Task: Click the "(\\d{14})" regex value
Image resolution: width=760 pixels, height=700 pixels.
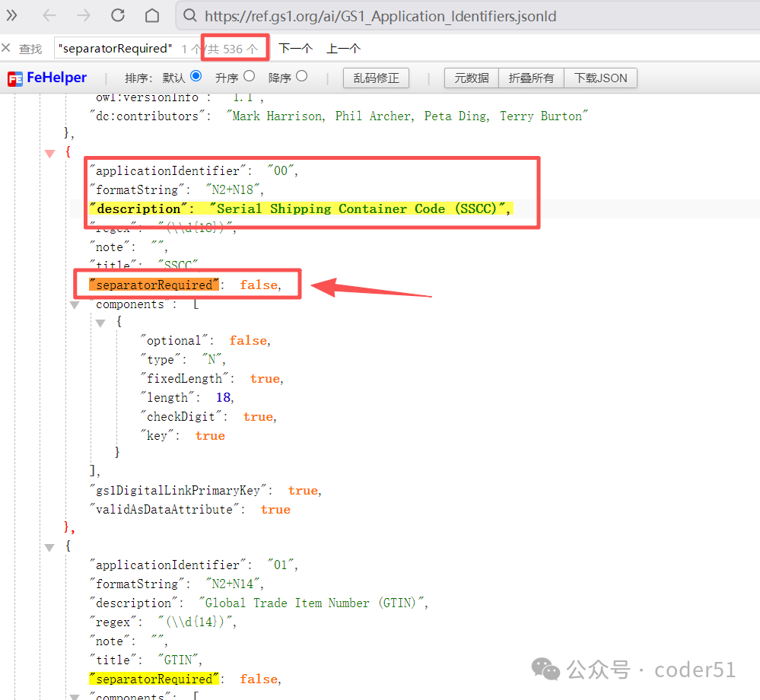Action: click(x=196, y=622)
